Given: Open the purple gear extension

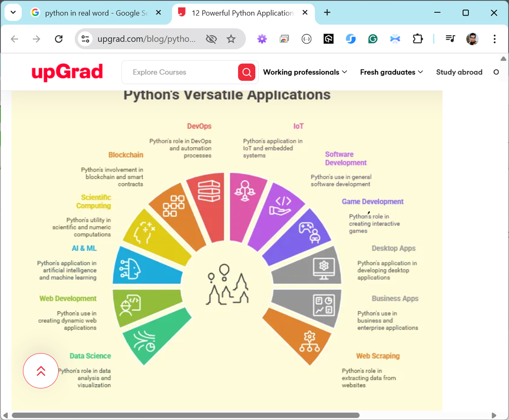Looking at the screenshot, I should tap(262, 39).
